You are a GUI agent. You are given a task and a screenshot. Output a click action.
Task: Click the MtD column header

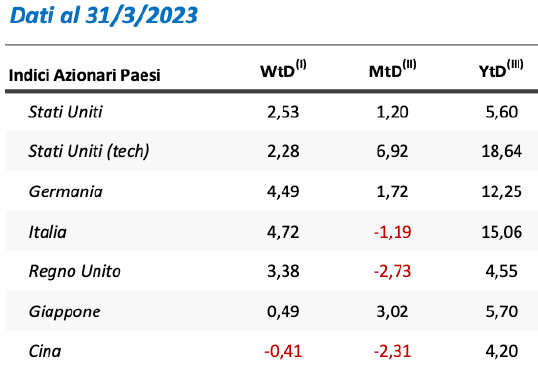click(393, 70)
